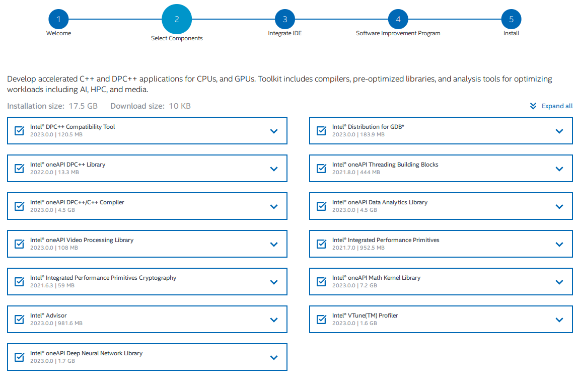Jump to step 3 Integrate IDE

point(285,19)
